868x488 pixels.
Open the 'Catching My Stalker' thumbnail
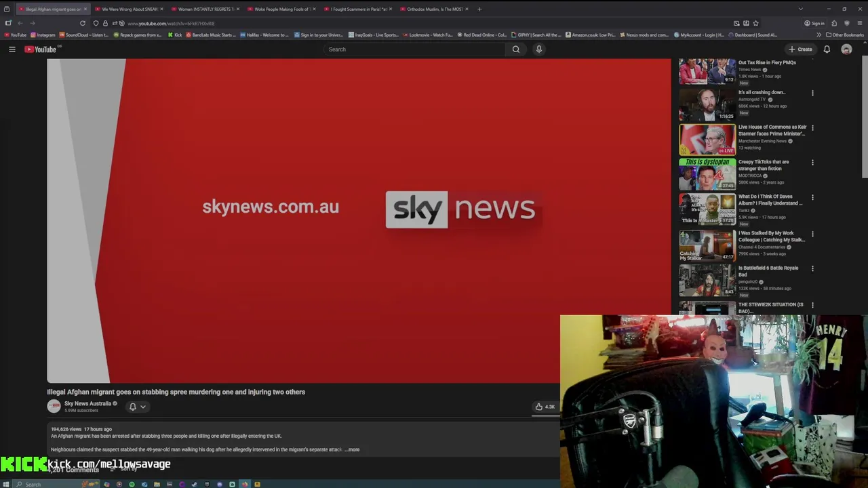(x=707, y=245)
